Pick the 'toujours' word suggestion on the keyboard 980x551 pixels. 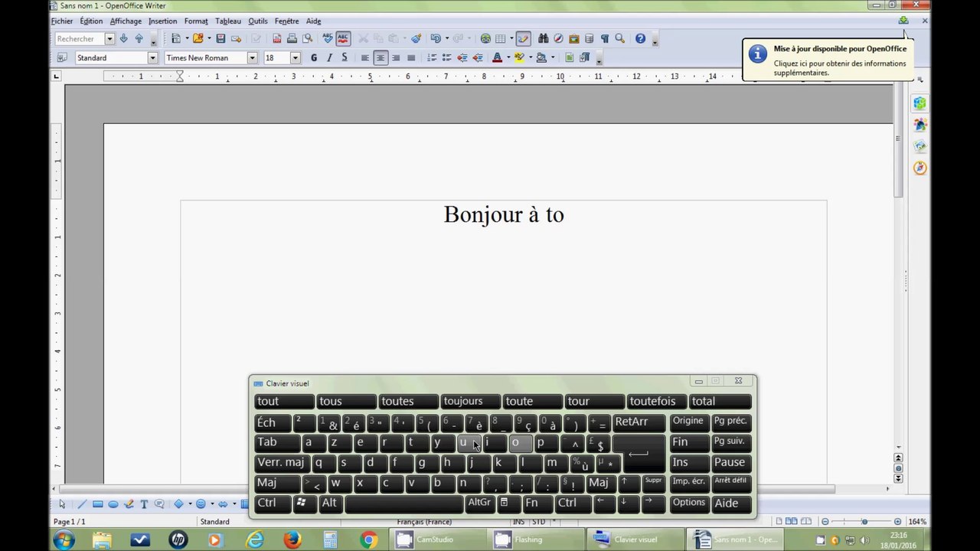click(471, 401)
